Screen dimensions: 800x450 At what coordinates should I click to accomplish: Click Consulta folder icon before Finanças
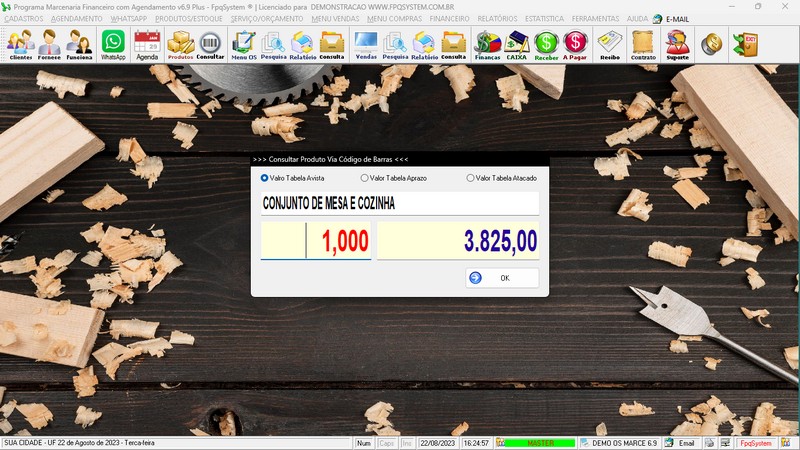(454, 45)
